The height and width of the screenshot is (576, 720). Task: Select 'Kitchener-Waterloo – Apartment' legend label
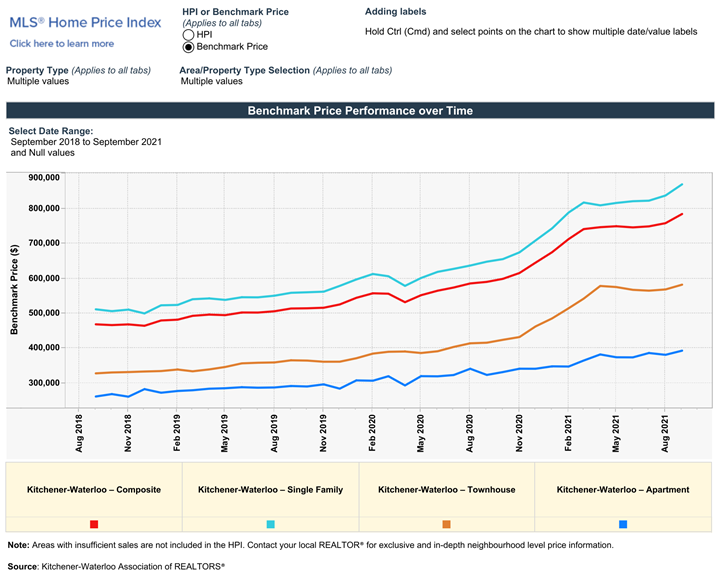click(623, 490)
